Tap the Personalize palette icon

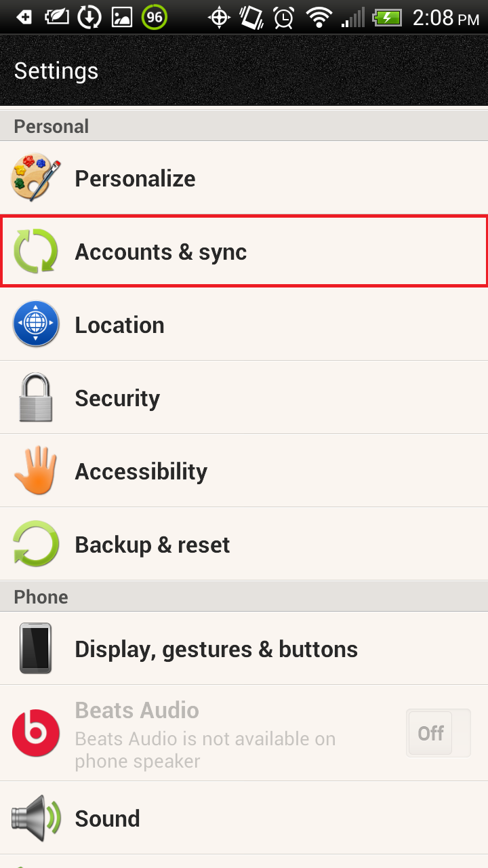(36, 177)
